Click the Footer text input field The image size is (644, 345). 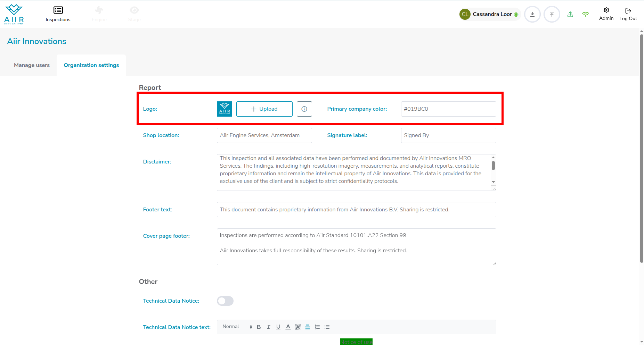point(357,210)
